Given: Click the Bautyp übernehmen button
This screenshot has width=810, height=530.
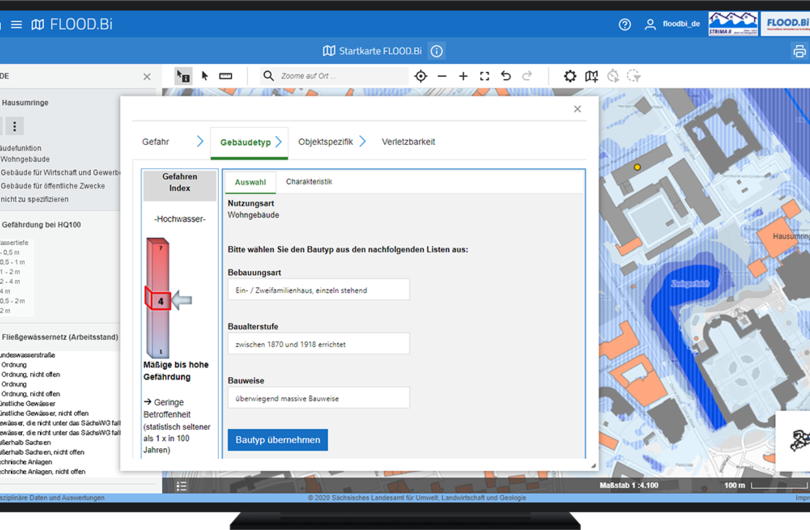Looking at the screenshot, I should 278,440.
